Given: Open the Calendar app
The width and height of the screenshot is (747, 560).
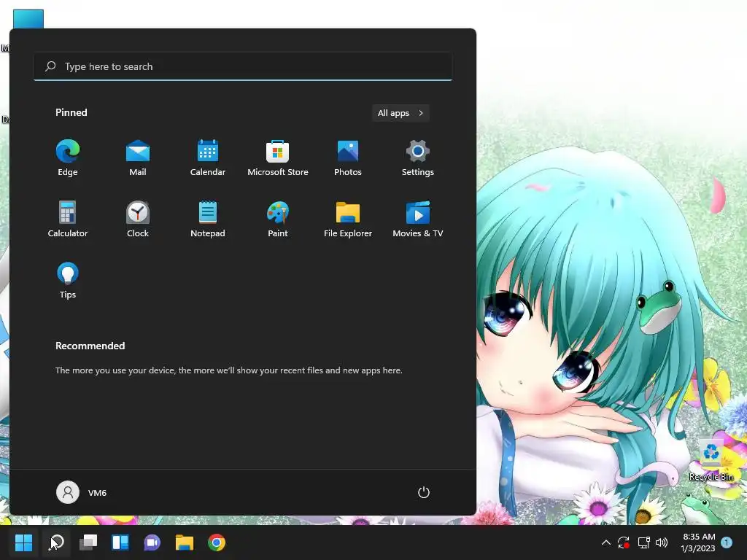Looking at the screenshot, I should (208, 158).
